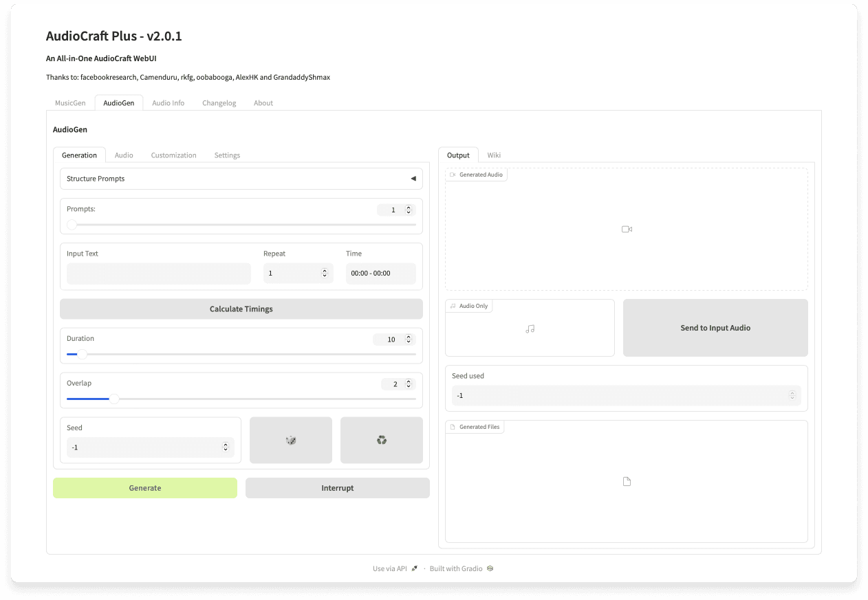Switch to the Audio sub-tab
This screenshot has height=600, width=868.
124,155
